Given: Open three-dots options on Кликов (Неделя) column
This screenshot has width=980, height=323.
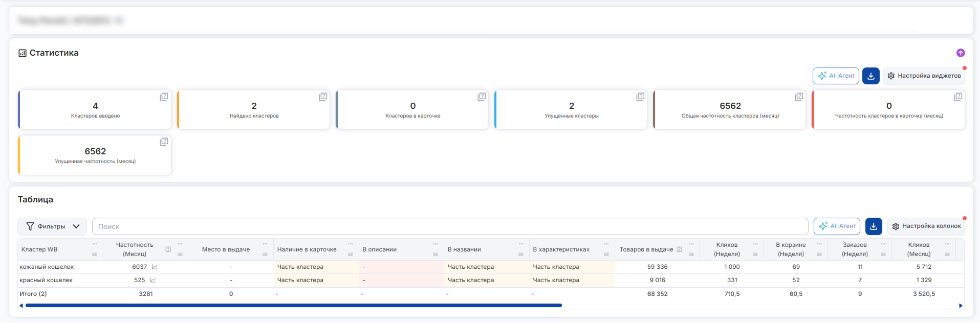Looking at the screenshot, I should coord(755,244).
